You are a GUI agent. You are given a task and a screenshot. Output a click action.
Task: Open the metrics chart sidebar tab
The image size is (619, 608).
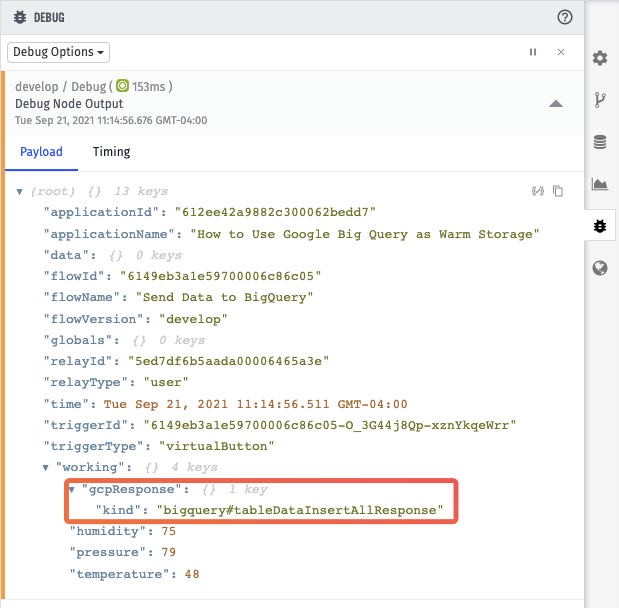[x=600, y=184]
